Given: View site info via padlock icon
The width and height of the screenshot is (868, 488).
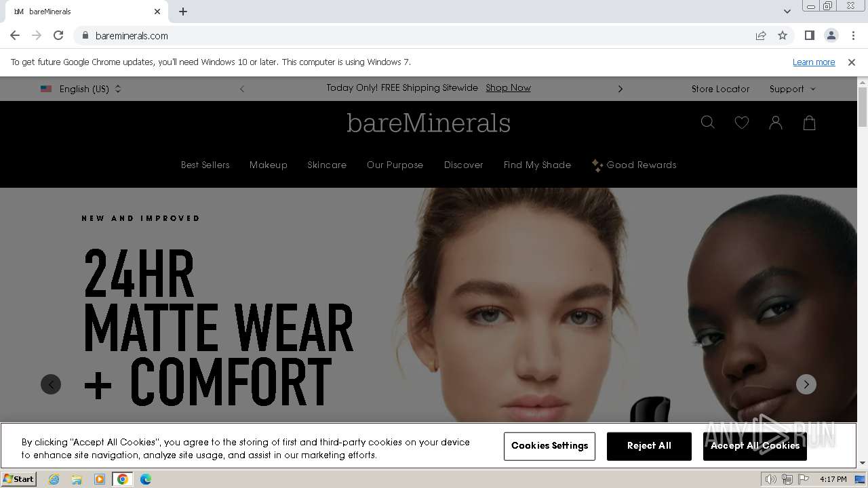Looking at the screenshot, I should point(85,35).
